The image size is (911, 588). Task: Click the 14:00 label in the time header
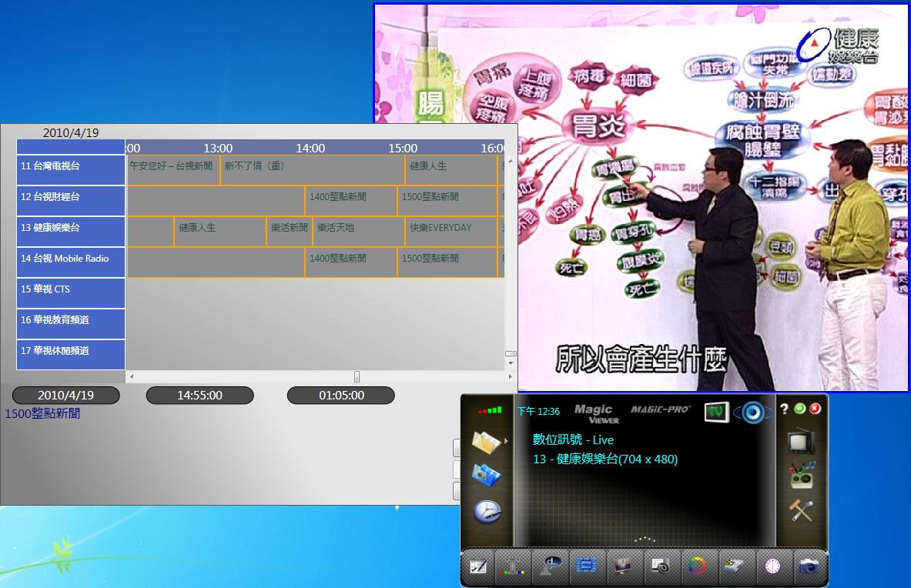pos(310,148)
